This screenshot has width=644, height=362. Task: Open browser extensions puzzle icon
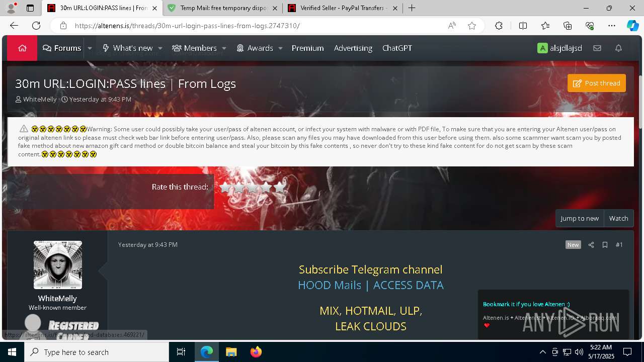pos(499,26)
